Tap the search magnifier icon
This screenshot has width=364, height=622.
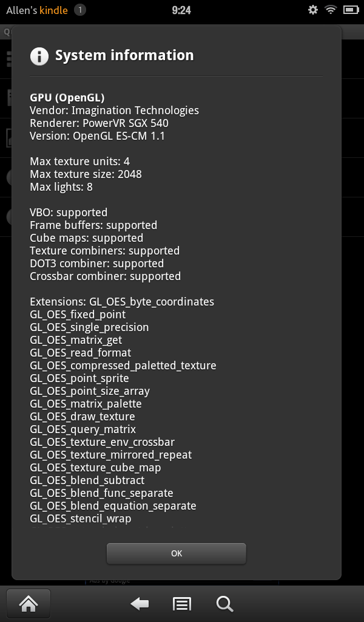click(x=224, y=604)
